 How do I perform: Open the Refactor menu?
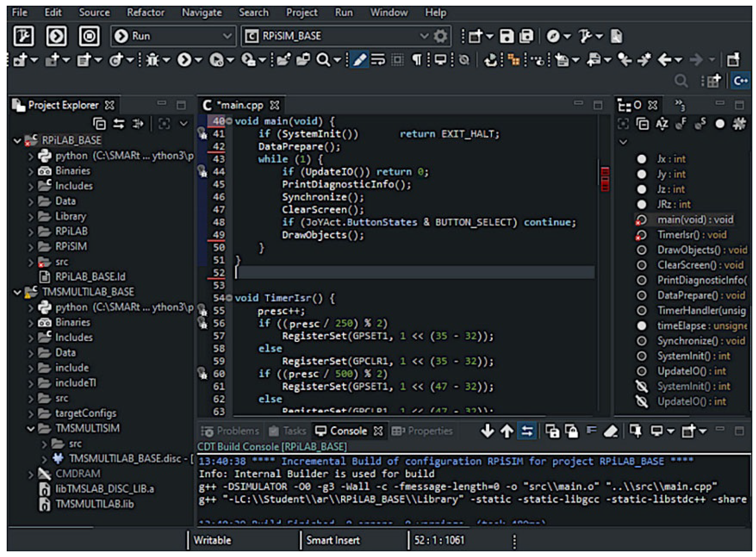(145, 12)
